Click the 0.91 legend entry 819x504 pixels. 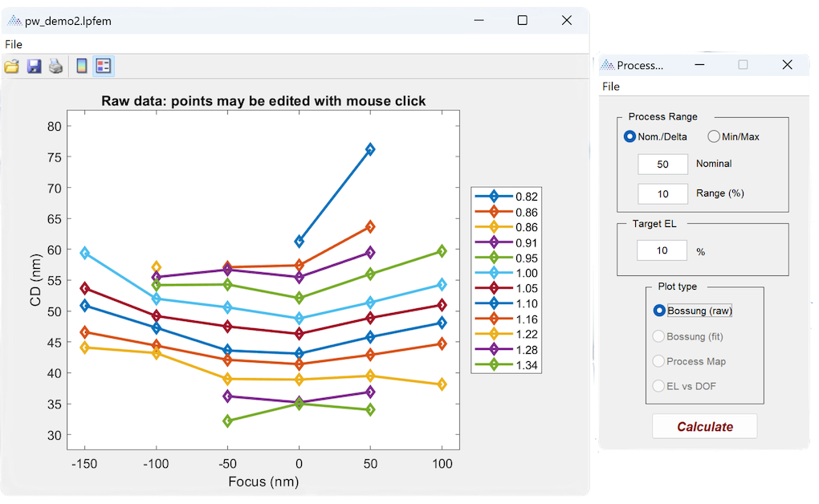506,243
